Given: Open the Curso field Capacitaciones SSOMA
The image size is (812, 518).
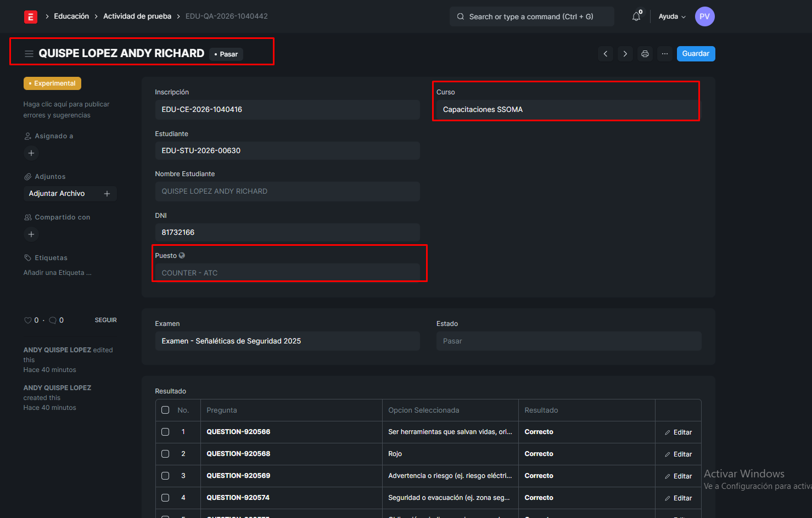Looking at the screenshot, I should pos(565,110).
